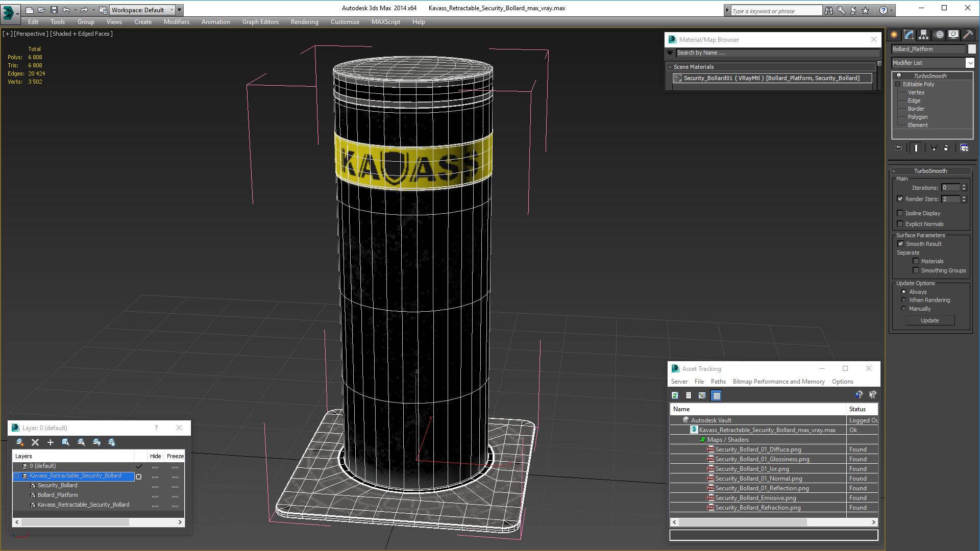Open Paths menu in Asset Tracking
980x551 pixels.
coord(718,382)
